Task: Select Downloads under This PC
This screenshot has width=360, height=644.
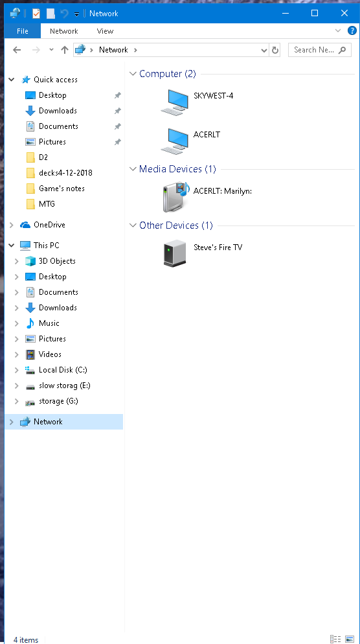Action: (x=58, y=308)
